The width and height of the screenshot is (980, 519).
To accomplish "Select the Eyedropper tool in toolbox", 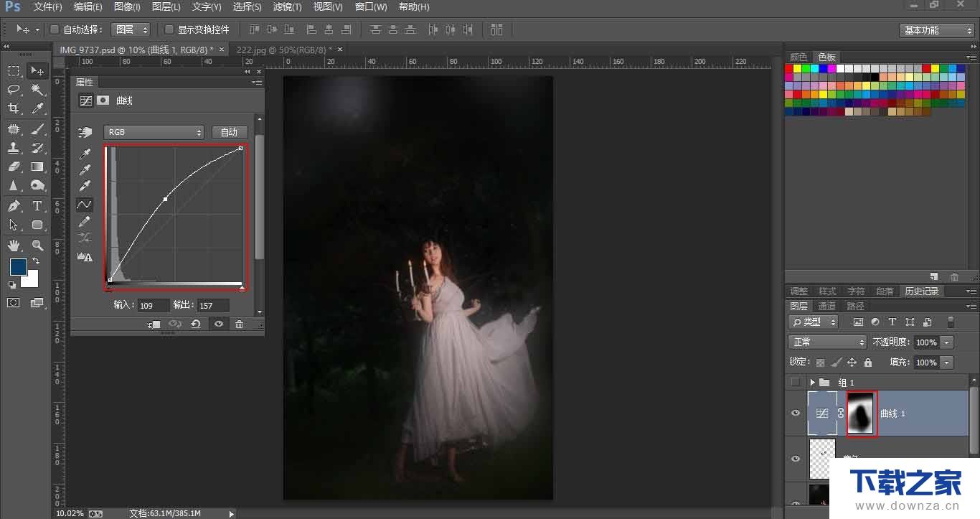I will pos(37,108).
